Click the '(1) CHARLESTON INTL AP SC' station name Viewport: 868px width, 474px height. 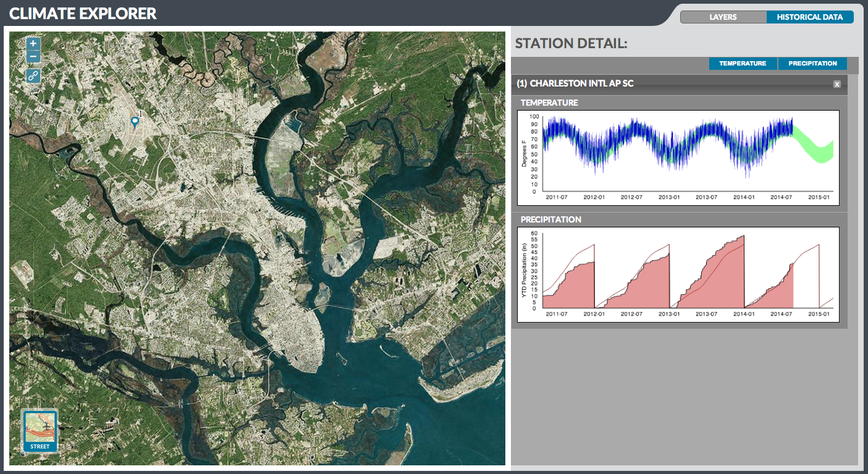575,83
